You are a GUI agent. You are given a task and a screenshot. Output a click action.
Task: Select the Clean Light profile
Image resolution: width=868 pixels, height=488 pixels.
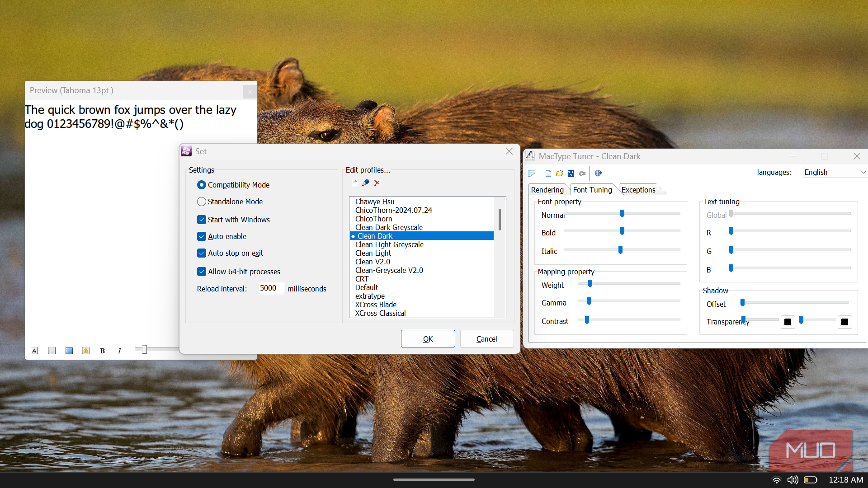(373, 253)
